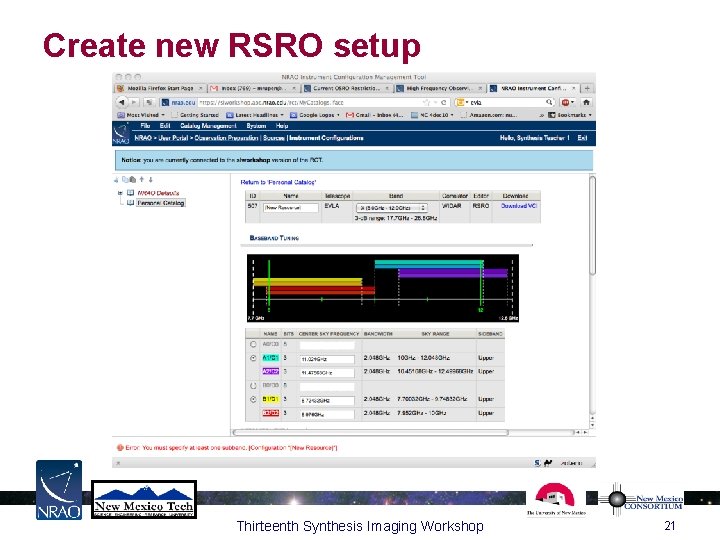This screenshot has width=720, height=540.
Task: Click the search magnifier in the browser search box
Action: click(549, 102)
